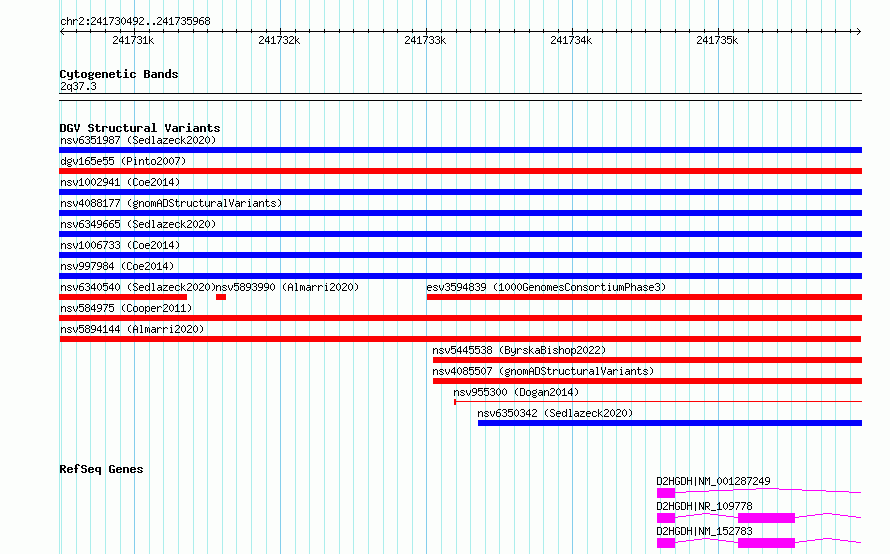This screenshot has height=554, width=890.
Task: Select the D2HGDH|NM_152783 gene label
Action: (x=704, y=531)
